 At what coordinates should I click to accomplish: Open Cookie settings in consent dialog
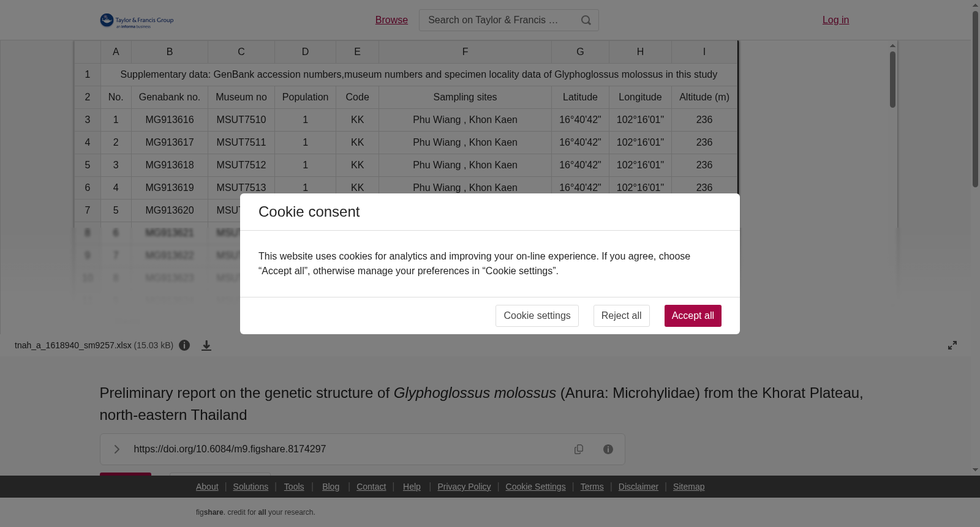tap(537, 316)
